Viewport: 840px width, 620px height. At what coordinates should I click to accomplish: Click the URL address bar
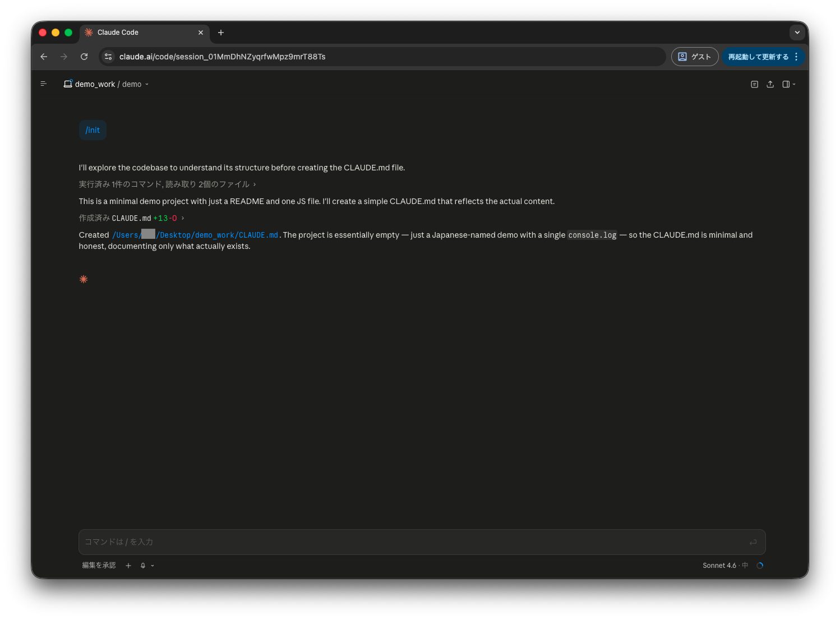coord(382,57)
